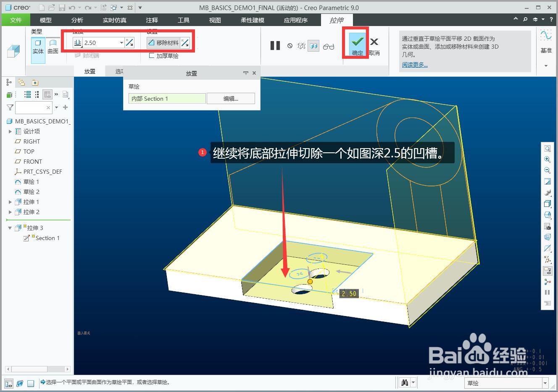Click the repaint view icon
This screenshot has height=392, width=558.
[x=547, y=182]
